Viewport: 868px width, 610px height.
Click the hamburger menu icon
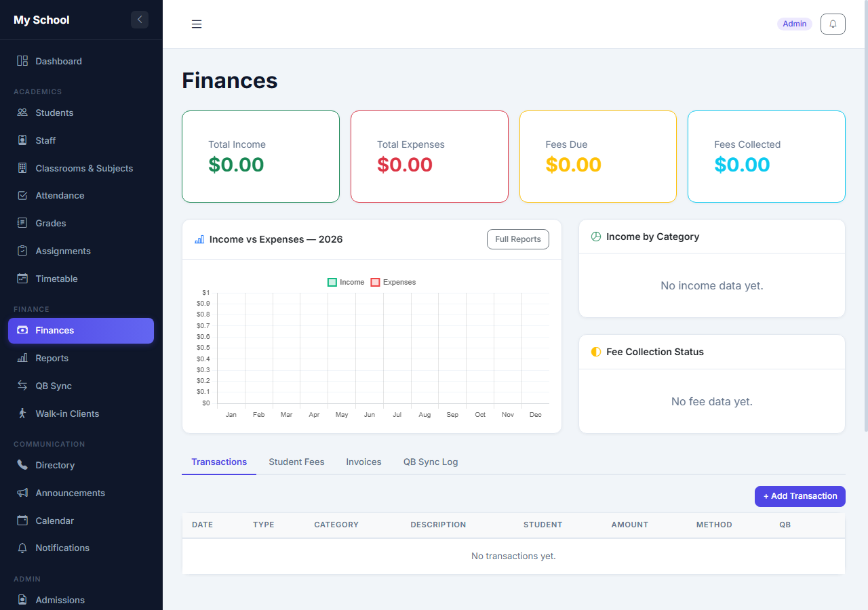click(x=197, y=24)
